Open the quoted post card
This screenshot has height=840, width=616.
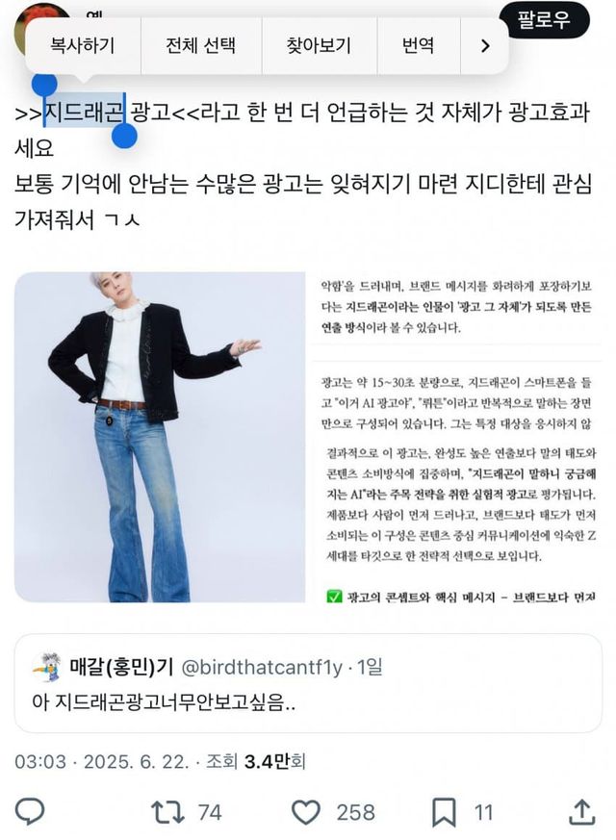308,683
